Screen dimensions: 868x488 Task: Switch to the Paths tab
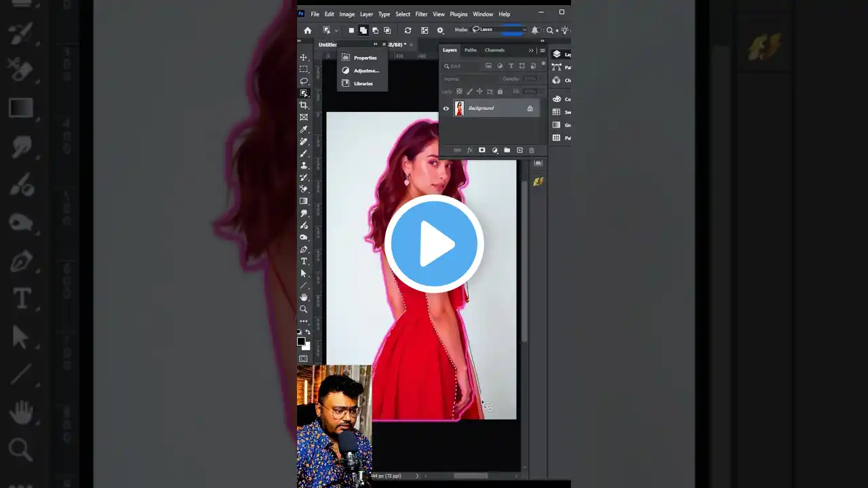[470, 50]
